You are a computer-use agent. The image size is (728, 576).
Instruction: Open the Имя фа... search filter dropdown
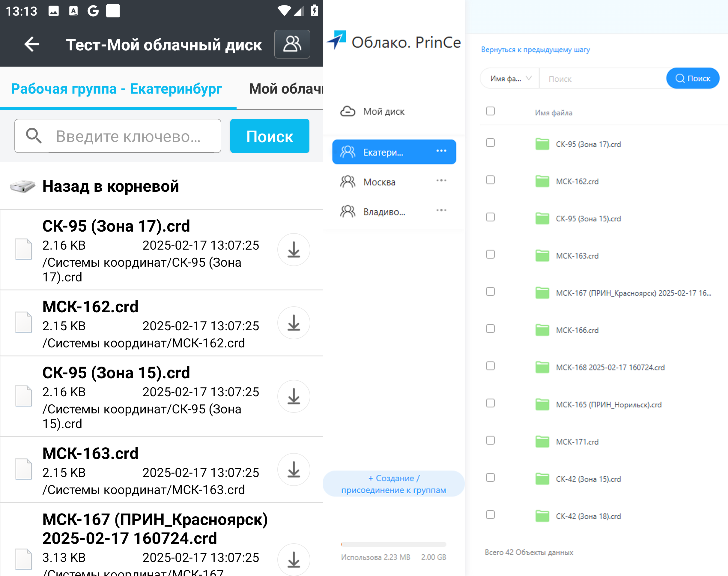click(510, 78)
